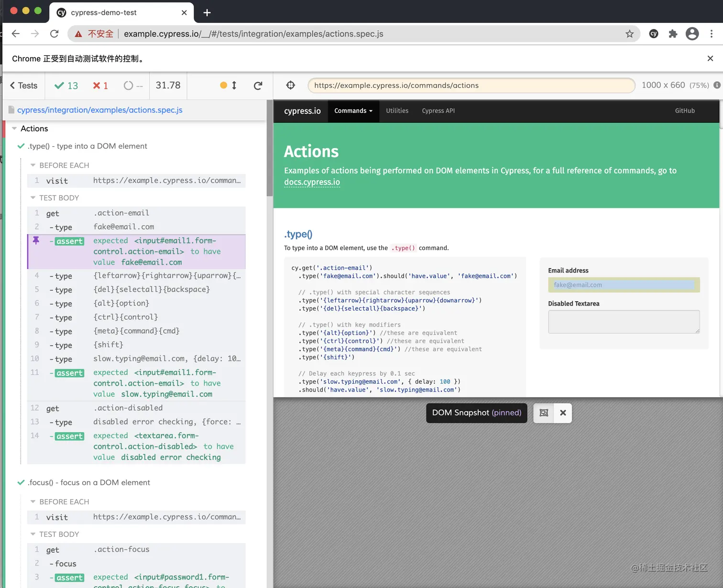
Task: Focus the runner URL field for commands/actions
Action: click(x=471, y=86)
